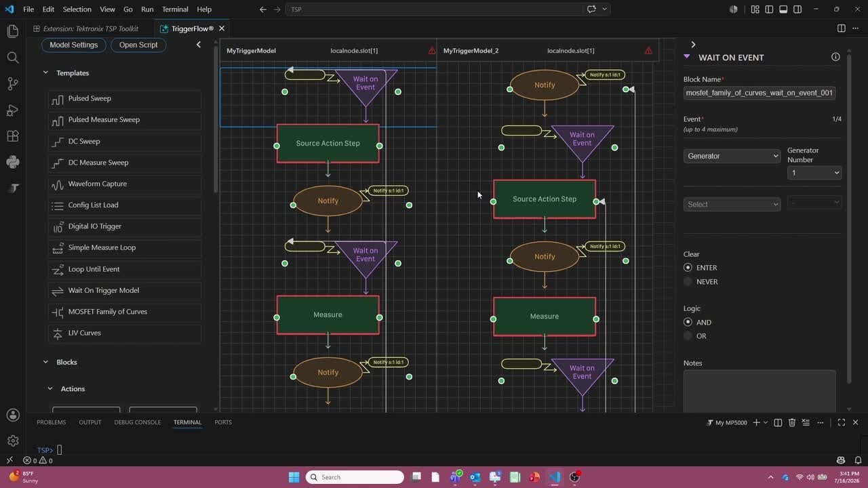Switch to the DEBUG CONSOLE panel tab
This screenshot has width=868, height=488.
(138, 422)
